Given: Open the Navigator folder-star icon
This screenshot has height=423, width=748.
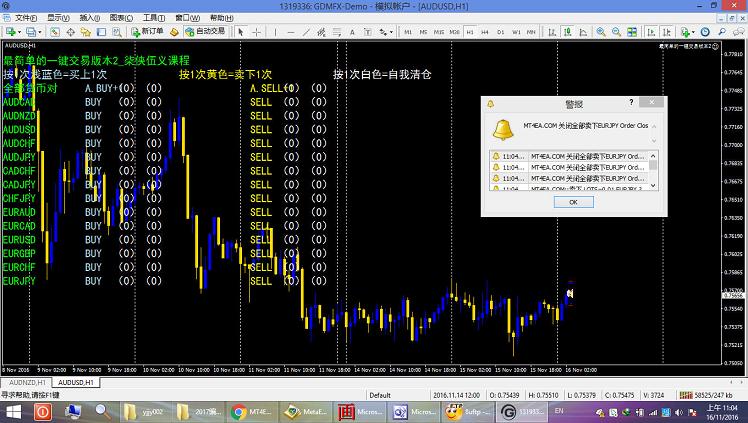Looking at the screenshot, I should click(x=86, y=32).
